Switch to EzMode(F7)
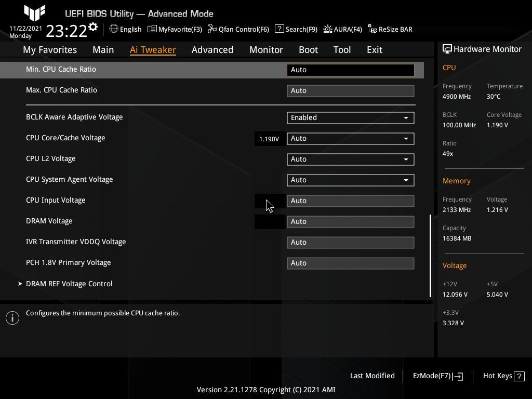This screenshot has height=399, width=532. 437,376
